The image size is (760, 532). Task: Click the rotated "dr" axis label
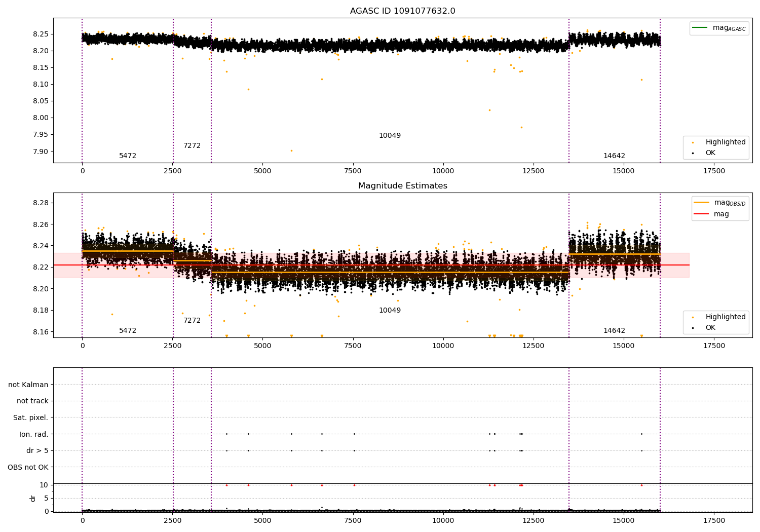coord(33,498)
